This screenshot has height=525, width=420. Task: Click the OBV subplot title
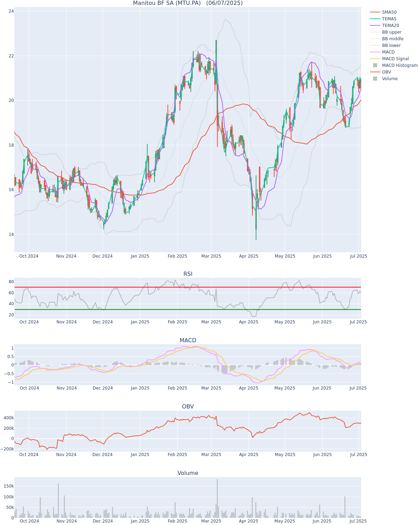pos(188,407)
